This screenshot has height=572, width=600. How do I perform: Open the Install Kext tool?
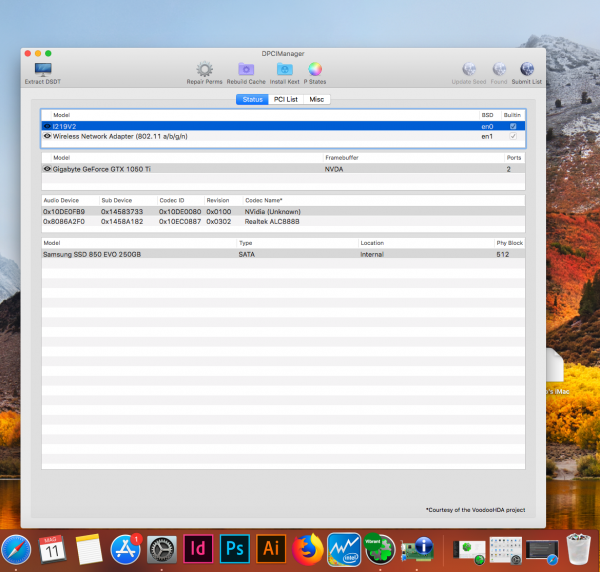284,70
